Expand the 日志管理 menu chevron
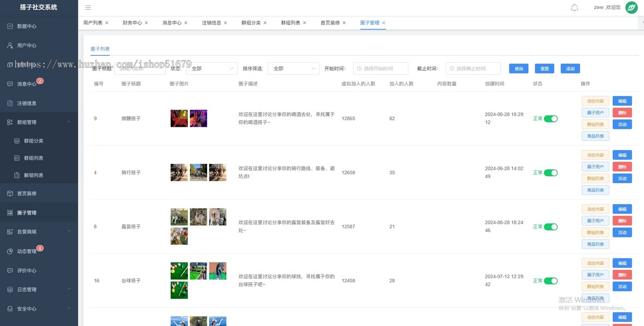The image size is (644, 326). 69,289
